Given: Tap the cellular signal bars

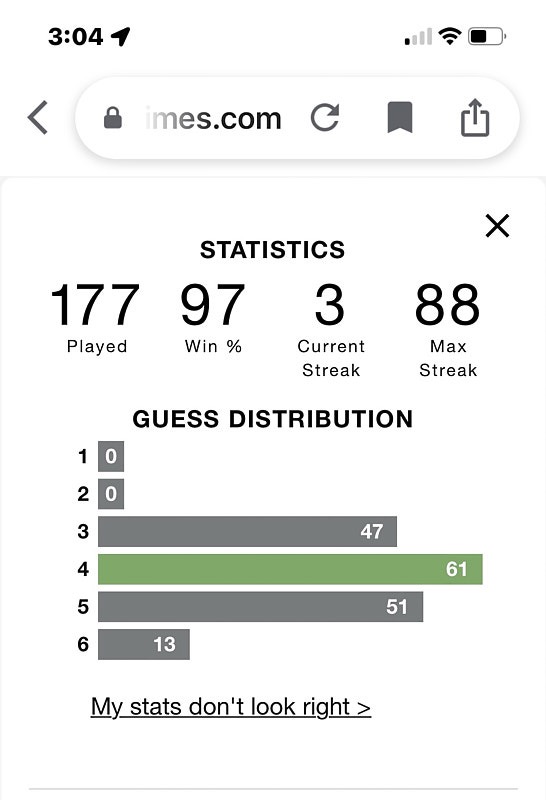Looking at the screenshot, I should pos(418,37).
